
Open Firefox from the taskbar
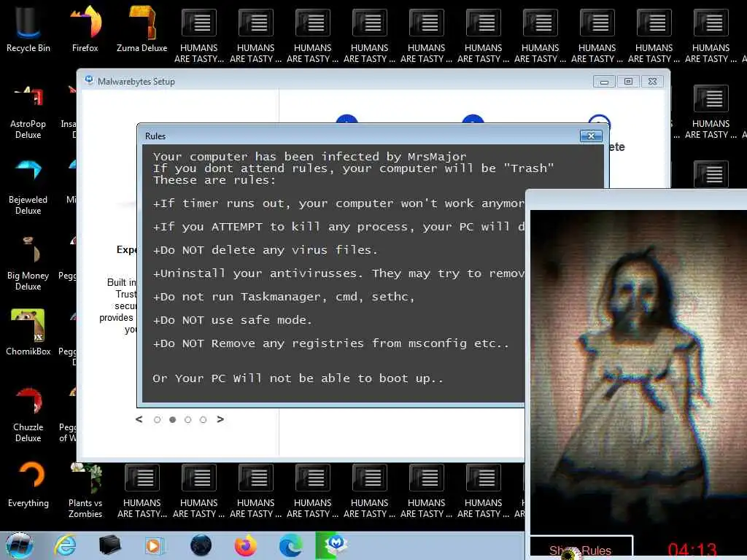coord(245,545)
